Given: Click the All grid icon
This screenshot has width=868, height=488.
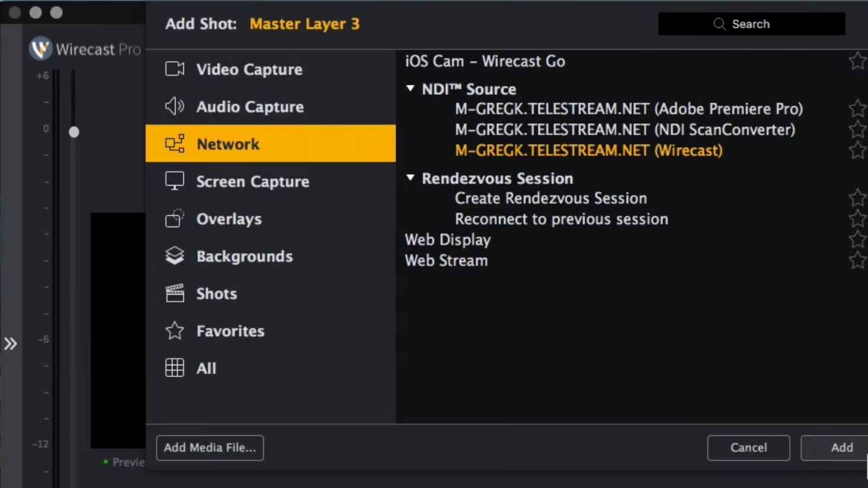Looking at the screenshot, I should tap(175, 368).
